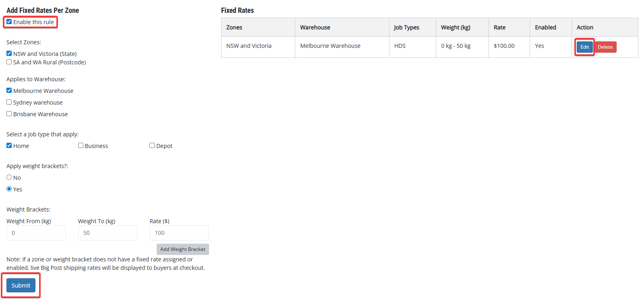Uncheck the Home job type
Viewport: 644px width, 300px height.
(9, 146)
